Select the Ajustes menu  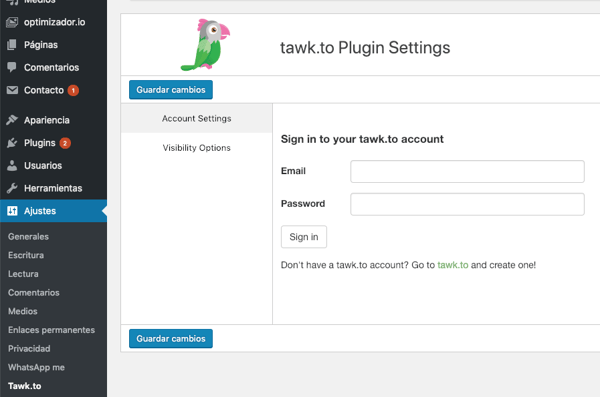54,211
